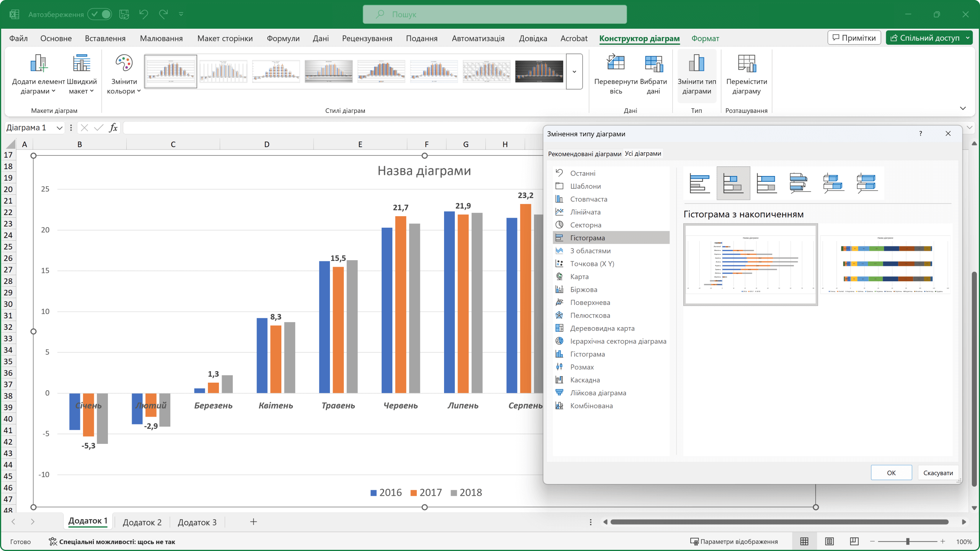
Task: Click the zoom slider handle in status bar
Action: coord(908,541)
